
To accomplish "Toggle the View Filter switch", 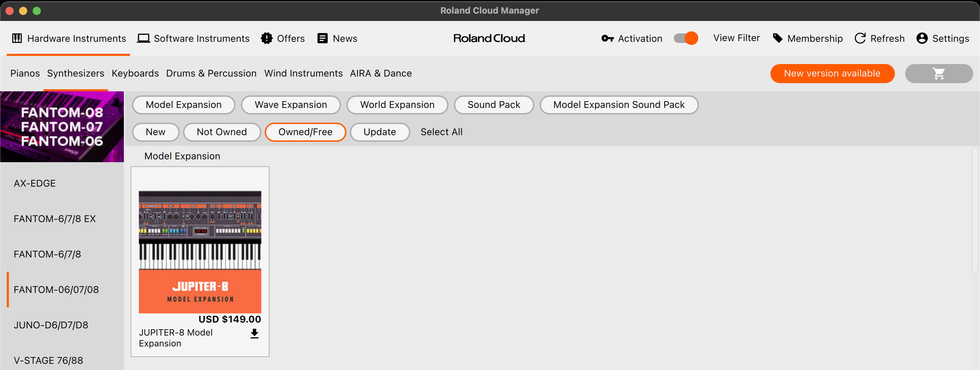I will click(x=686, y=38).
